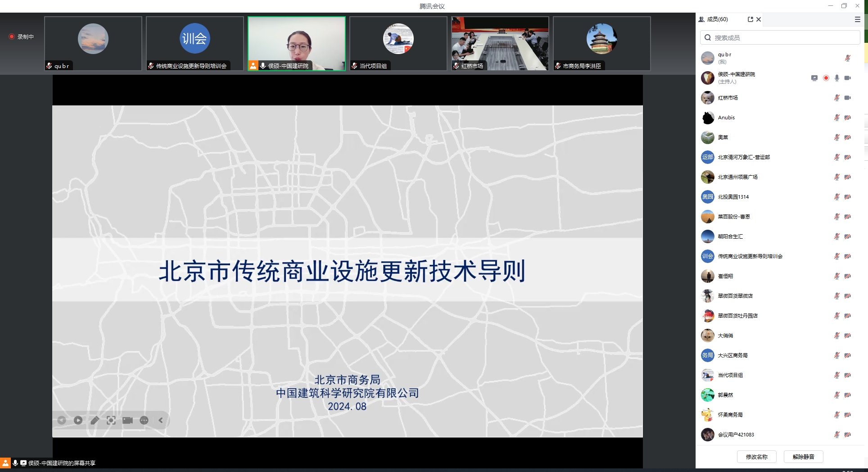The width and height of the screenshot is (868, 472).
Task: Toggle the muted microphone icon for Anubis
Action: click(x=836, y=118)
